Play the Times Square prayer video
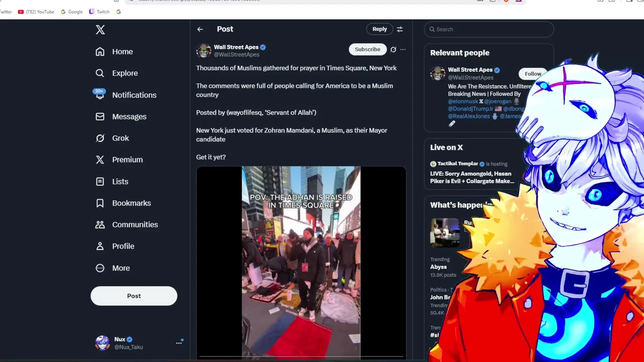Viewport: 644px width, 362px height. pos(301,262)
